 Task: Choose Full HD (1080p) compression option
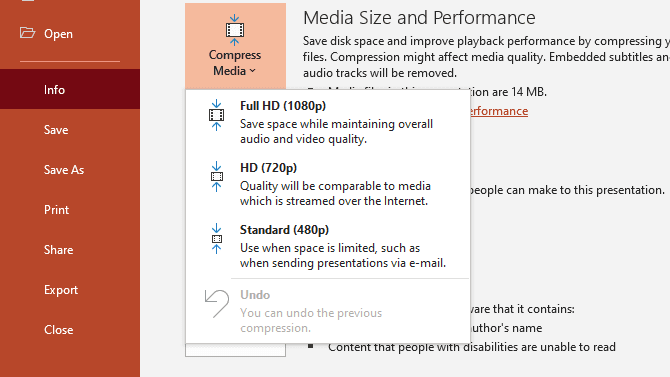pyautogui.click(x=328, y=121)
